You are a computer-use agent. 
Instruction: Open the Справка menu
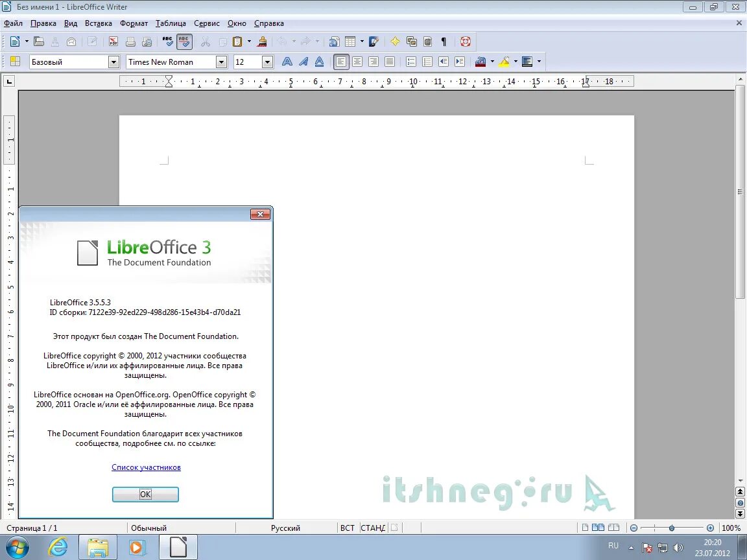[x=269, y=23]
